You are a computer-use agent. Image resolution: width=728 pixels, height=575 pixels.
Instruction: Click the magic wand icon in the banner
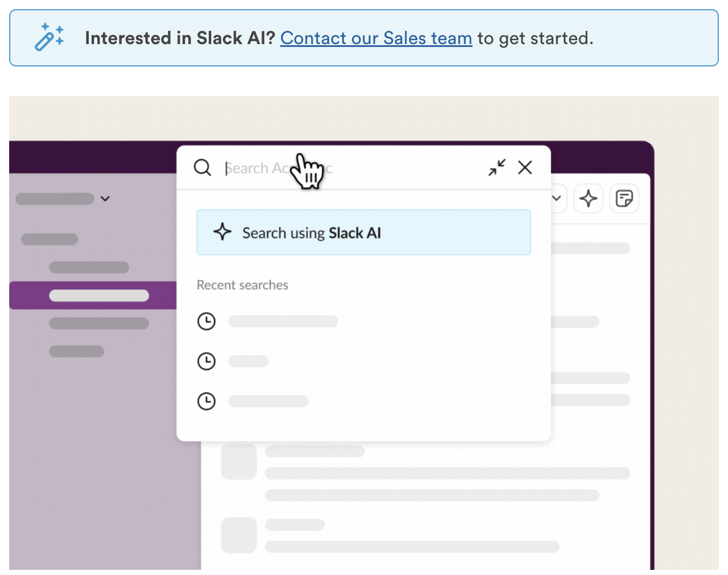point(49,37)
